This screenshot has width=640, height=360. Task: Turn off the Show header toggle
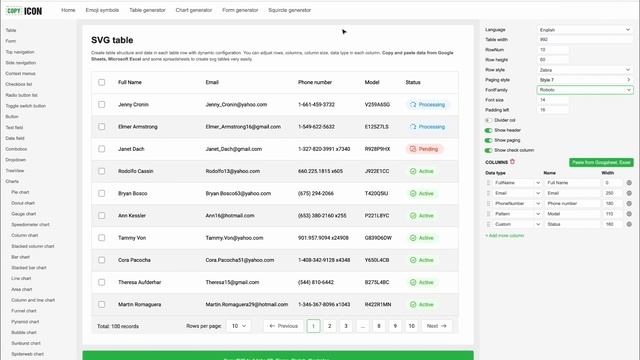click(x=488, y=130)
